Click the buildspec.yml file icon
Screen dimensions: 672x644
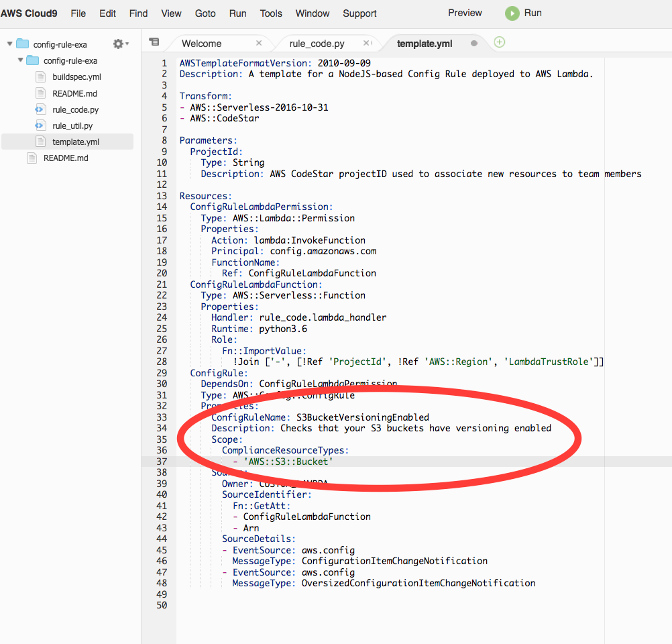(40, 77)
